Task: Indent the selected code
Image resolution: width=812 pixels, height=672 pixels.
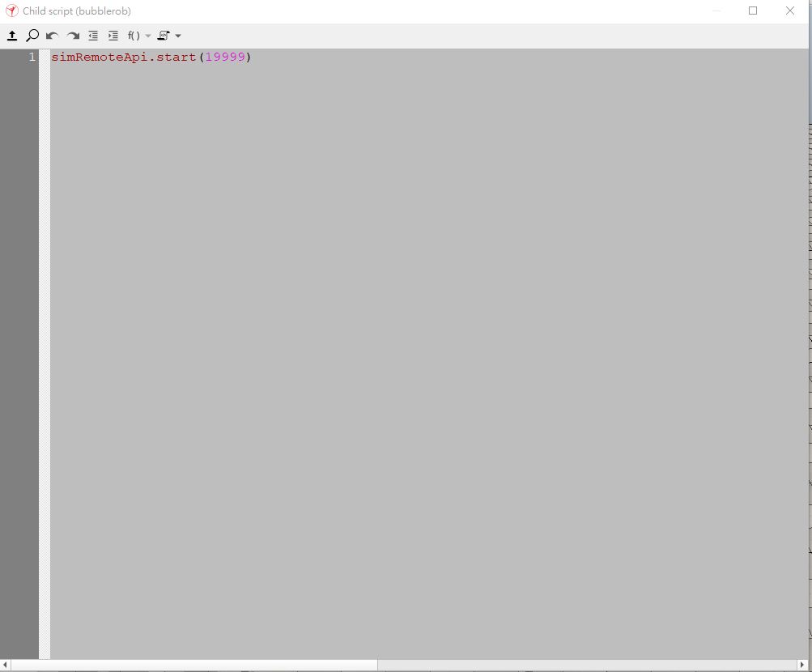Action: pos(113,36)
